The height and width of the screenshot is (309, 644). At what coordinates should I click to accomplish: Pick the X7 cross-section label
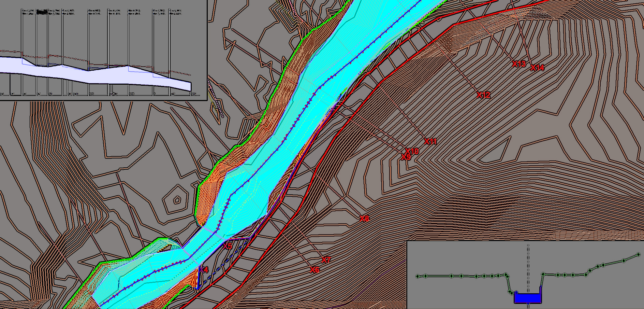coord(326,260)
